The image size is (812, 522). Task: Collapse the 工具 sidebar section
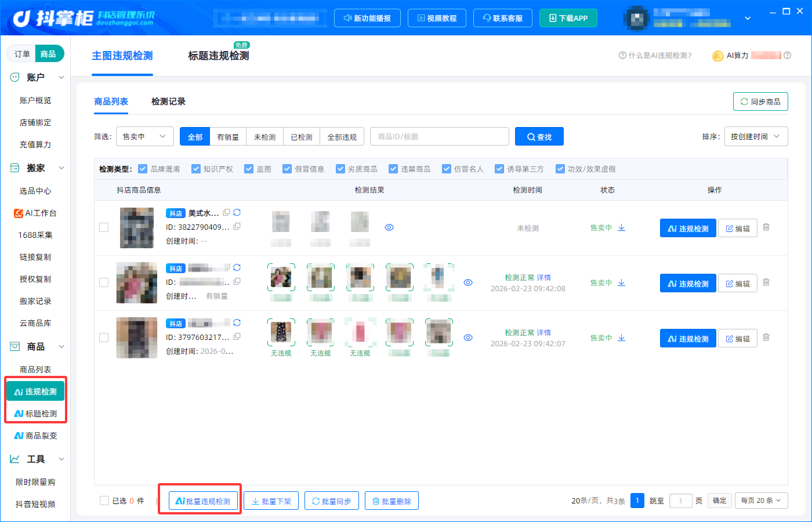61,459
